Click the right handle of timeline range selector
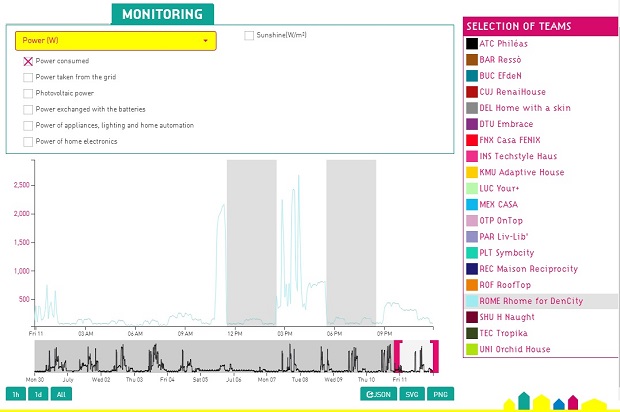 pyautogui.click(x=435, y=356)
